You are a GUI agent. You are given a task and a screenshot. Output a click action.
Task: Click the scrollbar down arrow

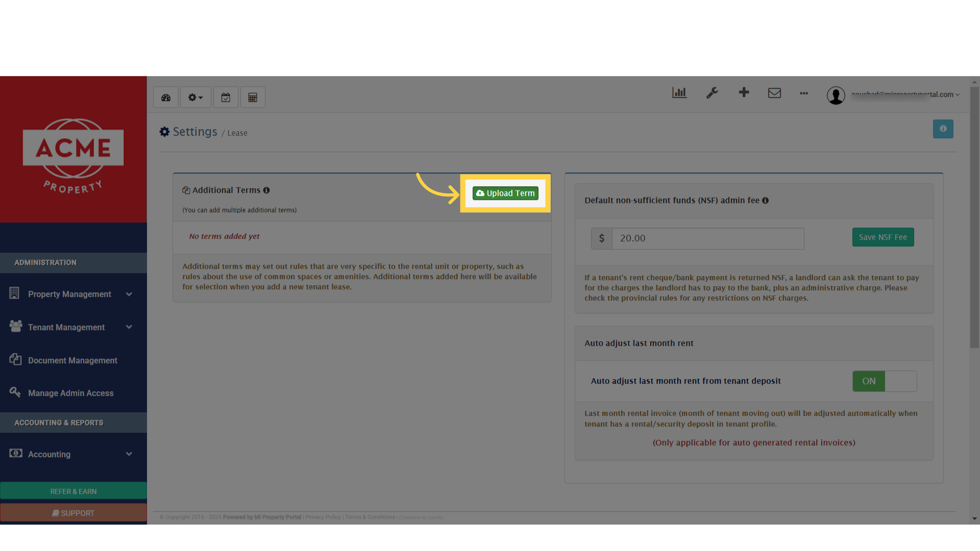click(x=975, y=519)
